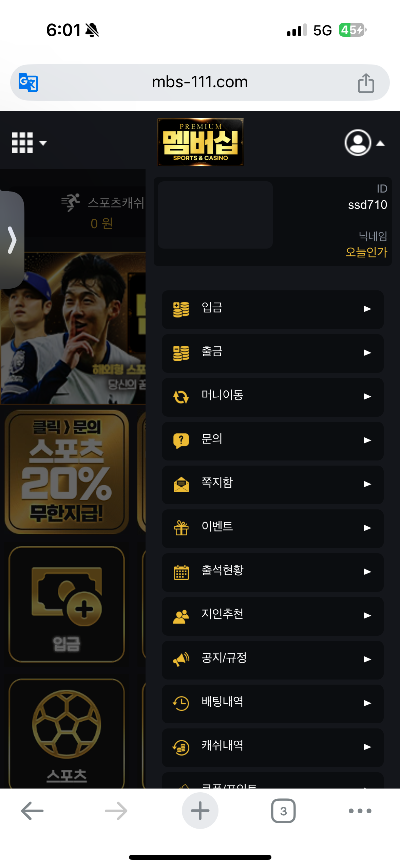Screen dimensions: 400x868
Task: Click the 출석현황 calendar icon
Action: [x=181, y=572]
